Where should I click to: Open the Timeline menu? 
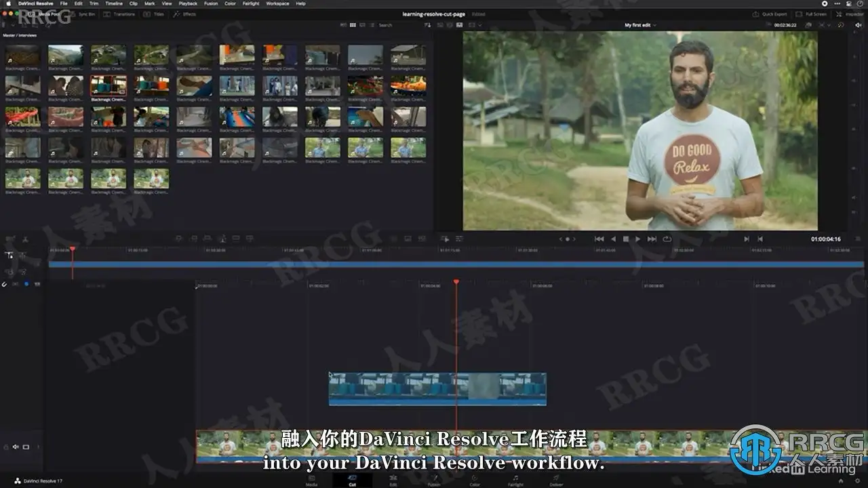(x=114, y=3)
